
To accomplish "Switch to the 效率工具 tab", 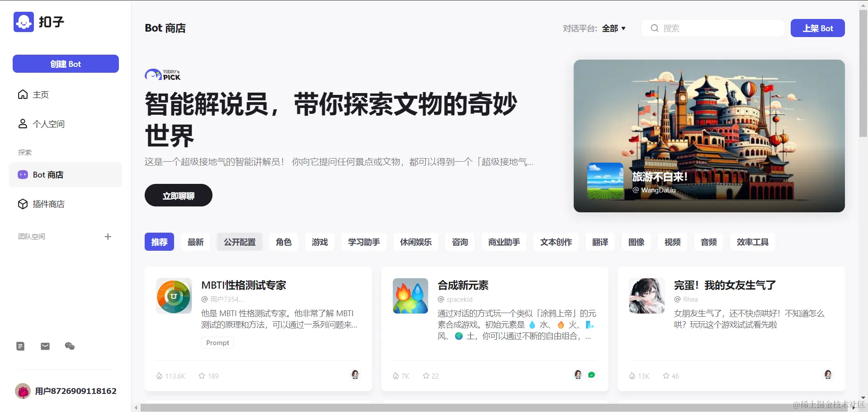I will tap(753, 242).
